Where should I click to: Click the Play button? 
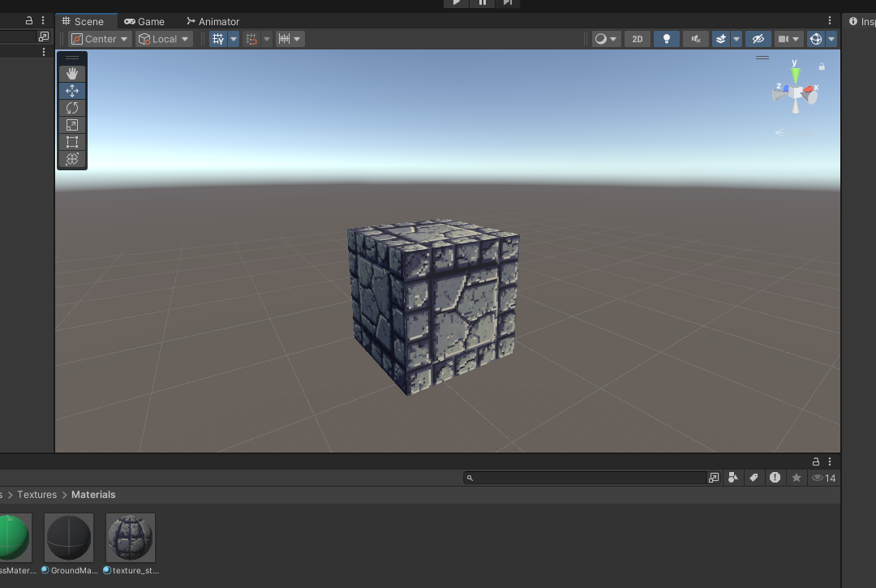coord(457,2)
